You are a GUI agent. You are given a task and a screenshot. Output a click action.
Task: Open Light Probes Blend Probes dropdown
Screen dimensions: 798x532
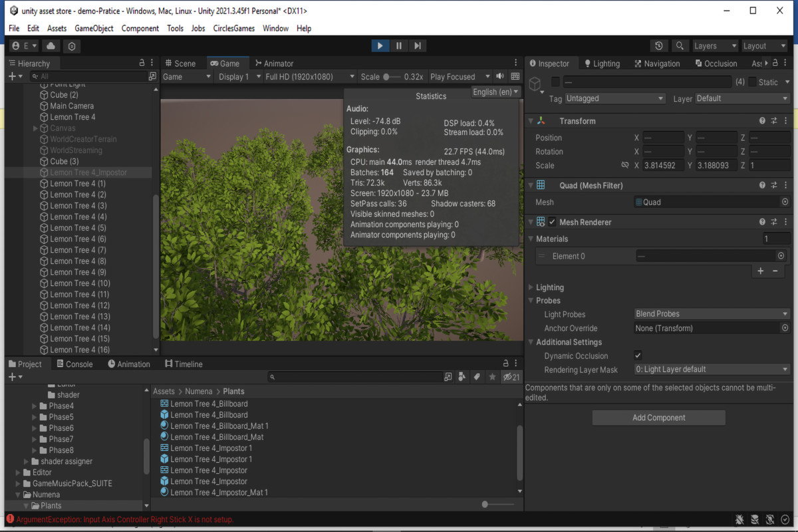tap(712, 314)
